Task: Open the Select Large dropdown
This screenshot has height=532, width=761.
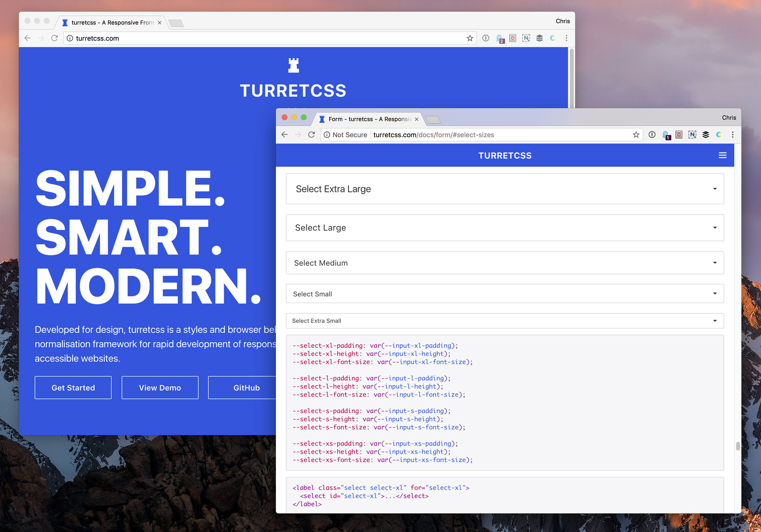Action: [505, 227]
